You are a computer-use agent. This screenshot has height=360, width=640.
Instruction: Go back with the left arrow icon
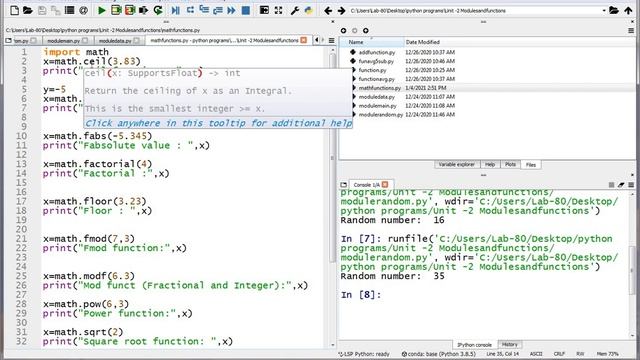point(328,11)
